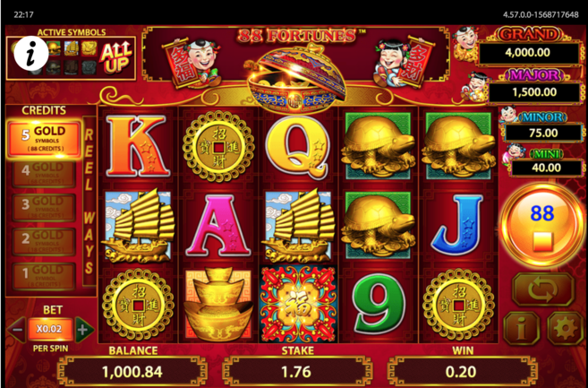Viewport: 588px width, 388px height.
Task: Select the 4 Gold Symbols credits option
Action: coord(44,174)
